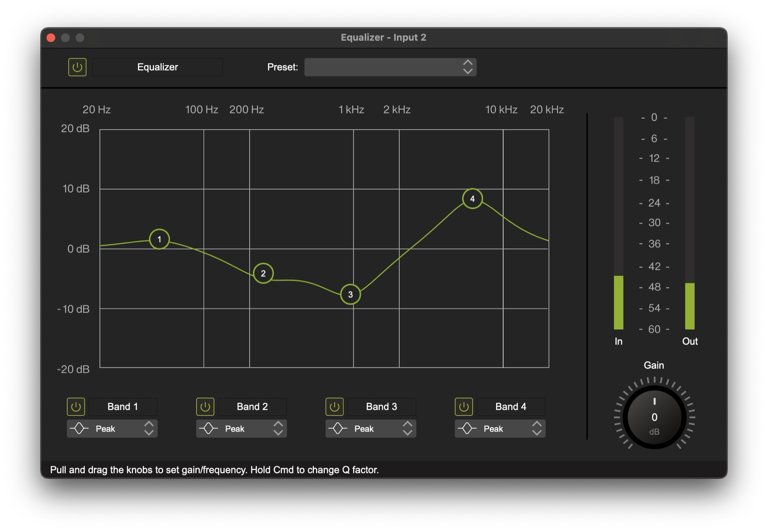Click the Out level meter
This screenshot has height=532, width=768.
tap(690, 223)
